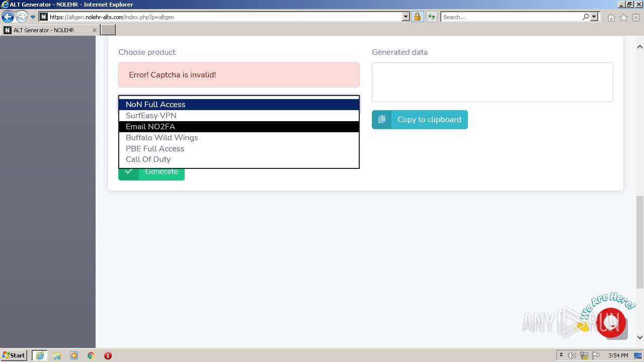Click the Generated data text area
Screen dimensions: 644x362
[492, 82]
